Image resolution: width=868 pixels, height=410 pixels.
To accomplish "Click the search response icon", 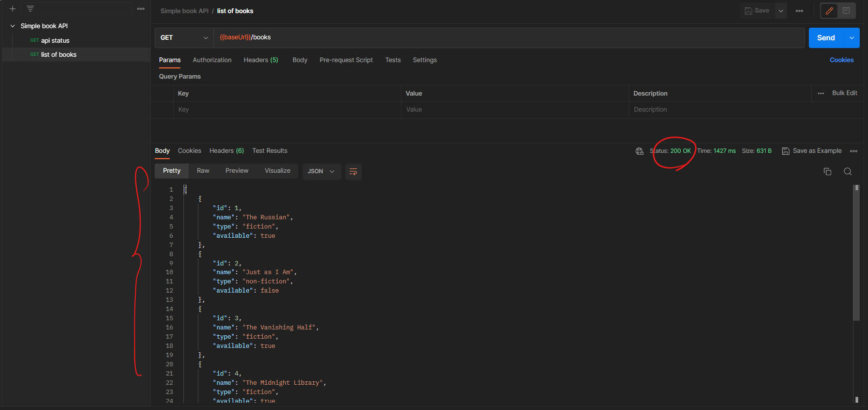I will pyautogui.click(x=848, y=171).
